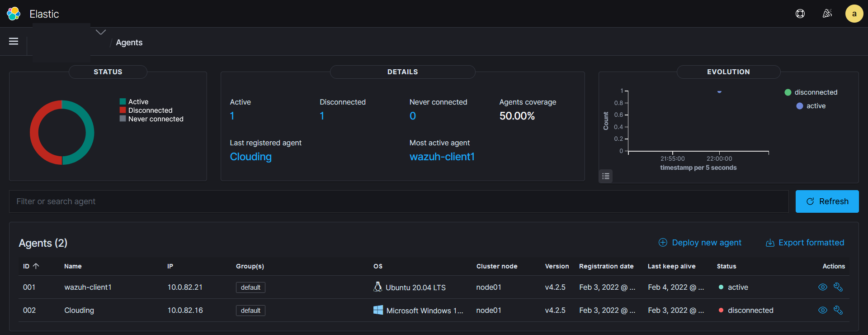
Task: Toggle the active series in the legend
Action: click(x=811, y=106)
